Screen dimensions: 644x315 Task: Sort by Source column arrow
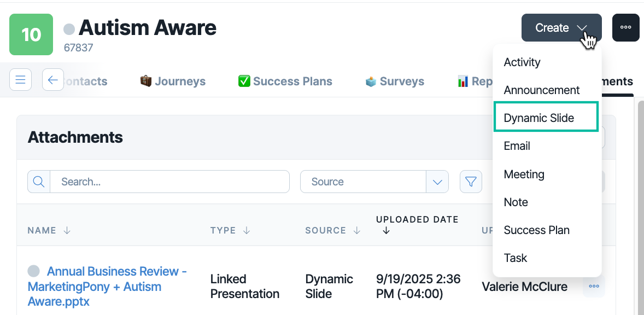(357, 230)
